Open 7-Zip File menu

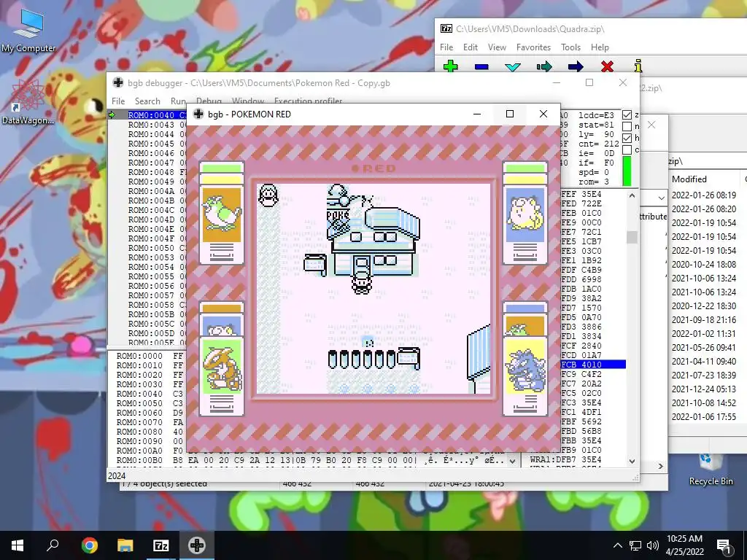click(446, 47)
